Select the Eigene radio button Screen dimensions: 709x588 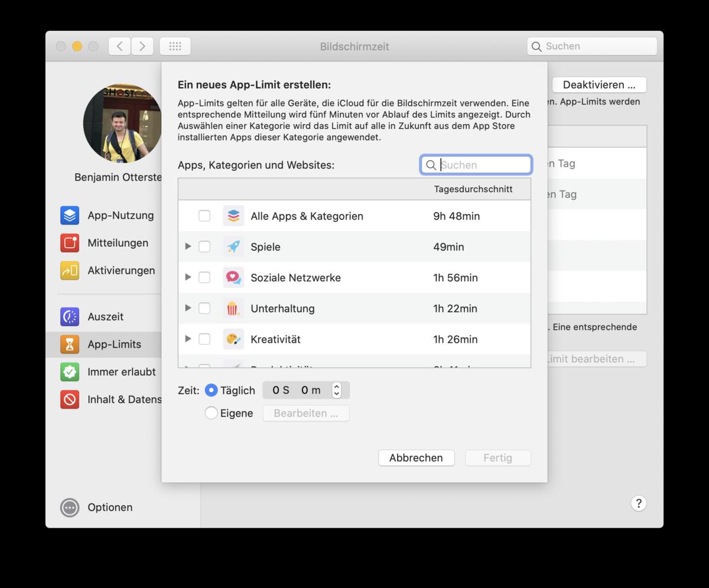tap(211, 413)
